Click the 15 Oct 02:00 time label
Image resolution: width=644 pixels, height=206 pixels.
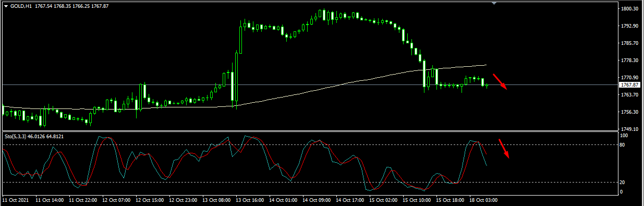click(x=384, y=200)
